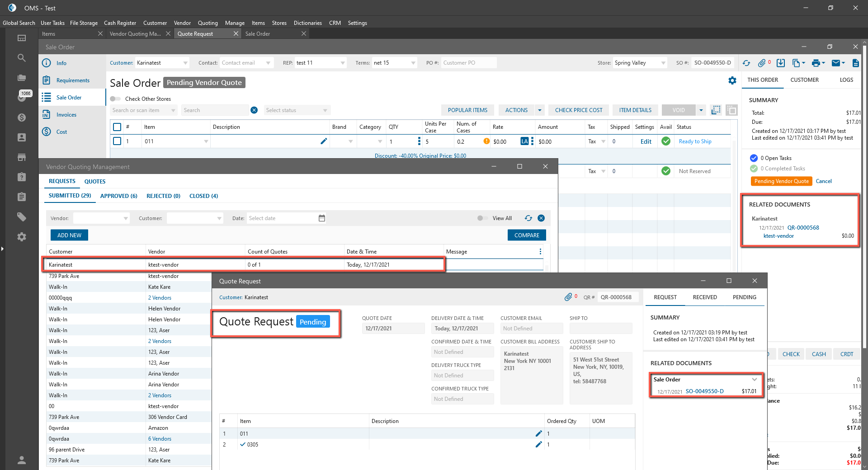Screen dimensions: 868x470
Task: Click the Customer PO input field
Action: 468,63
